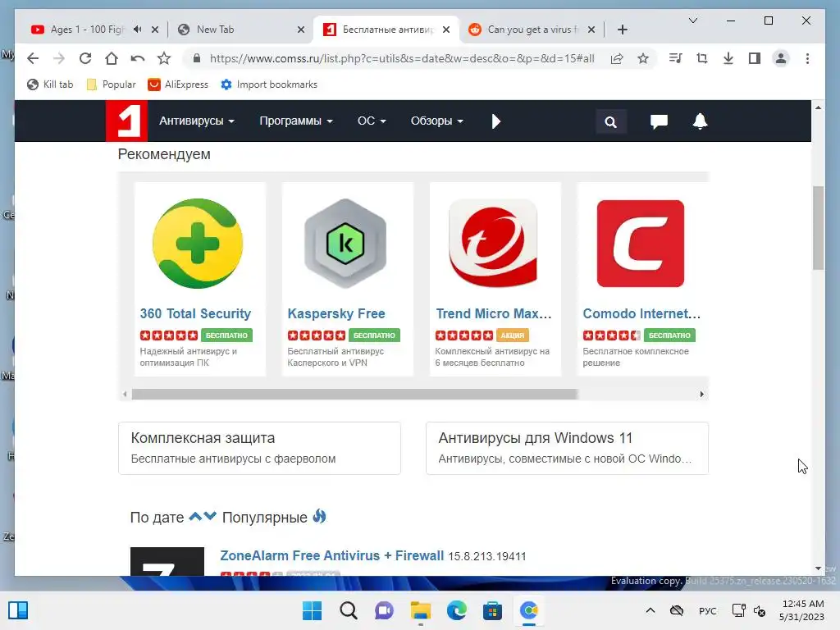Click the carousel horizontal scrollbar thumb

pyautogui.click(x=354, y=395)
